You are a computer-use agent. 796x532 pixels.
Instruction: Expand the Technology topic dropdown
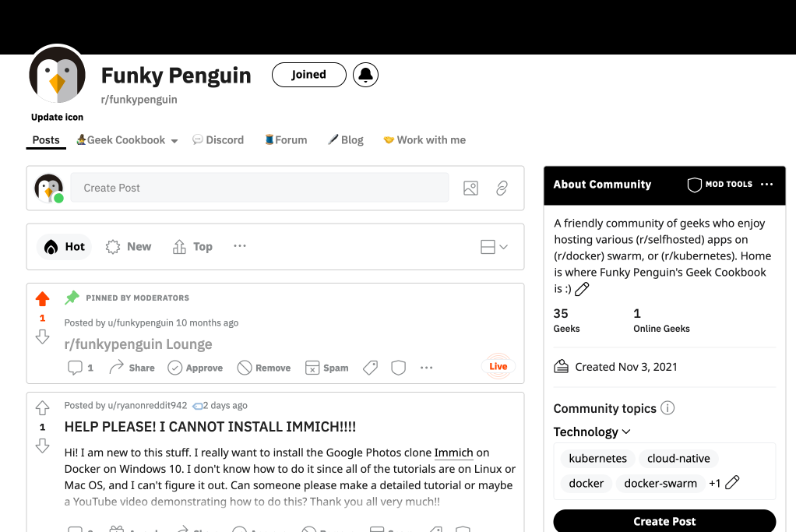tap(592, 432)
